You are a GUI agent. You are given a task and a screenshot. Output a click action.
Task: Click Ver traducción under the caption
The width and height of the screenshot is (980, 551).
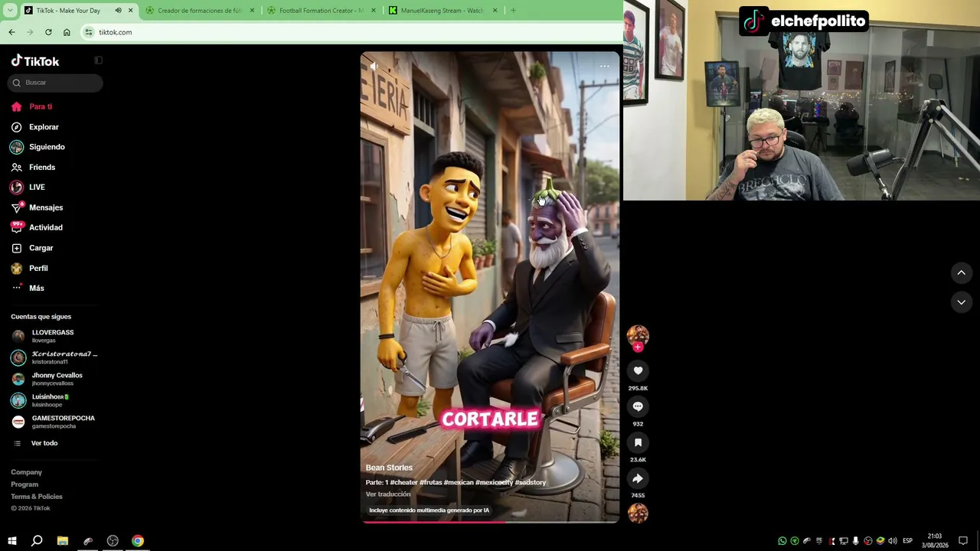click(x=388, y=494)
